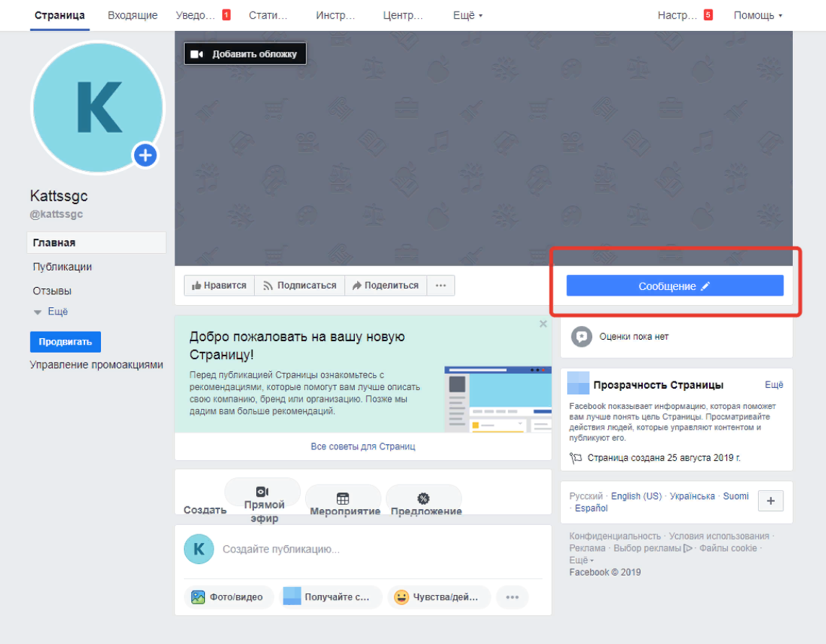Open the Центр... tab
This screenshot has width=826, height=644.
403,15
